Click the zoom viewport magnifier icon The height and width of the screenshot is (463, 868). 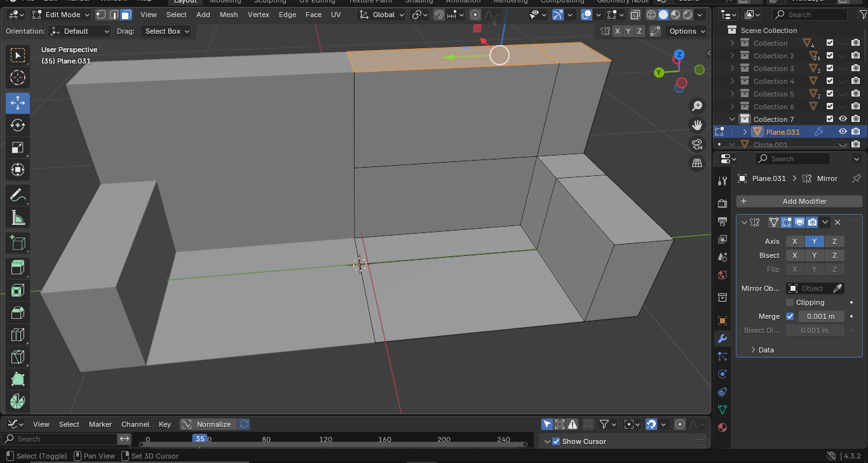(x=697, y=106)
